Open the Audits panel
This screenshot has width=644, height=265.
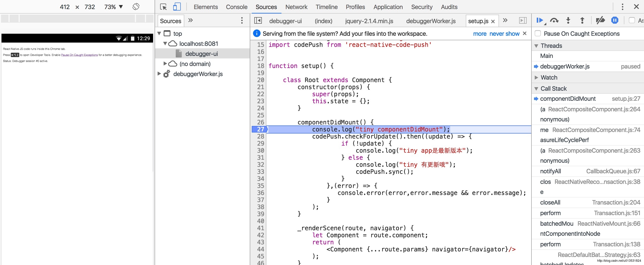click(449, 7)
